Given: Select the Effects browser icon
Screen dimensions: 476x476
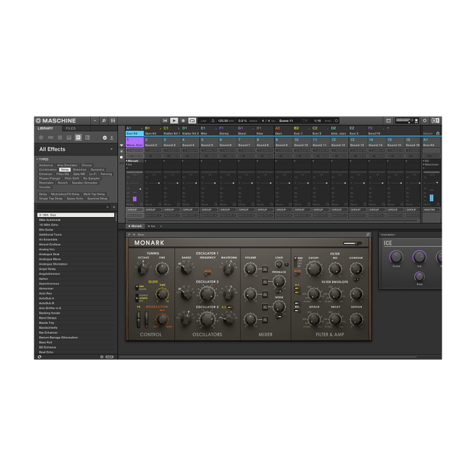Looking at the screenshot, I should (78, 138).
